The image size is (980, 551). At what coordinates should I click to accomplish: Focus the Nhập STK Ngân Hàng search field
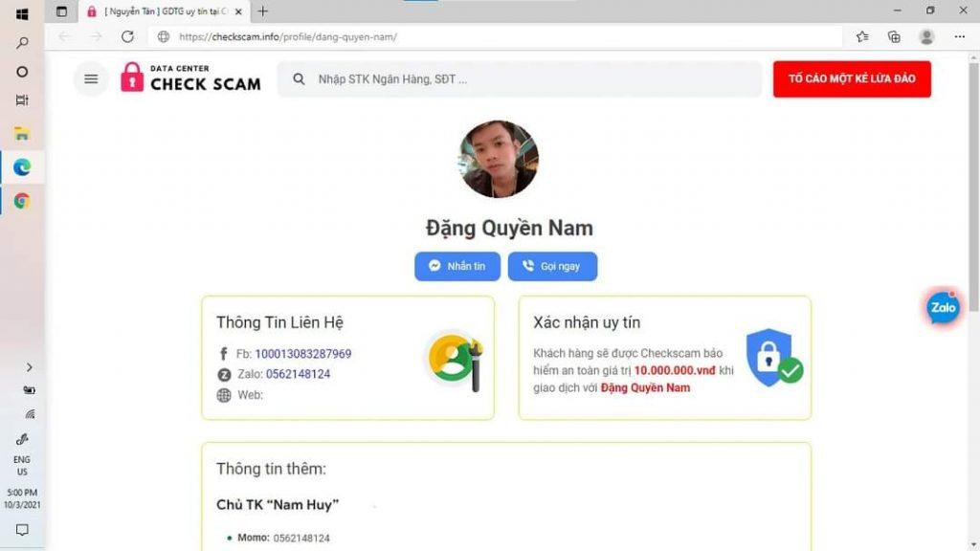[x=520, y=79]
